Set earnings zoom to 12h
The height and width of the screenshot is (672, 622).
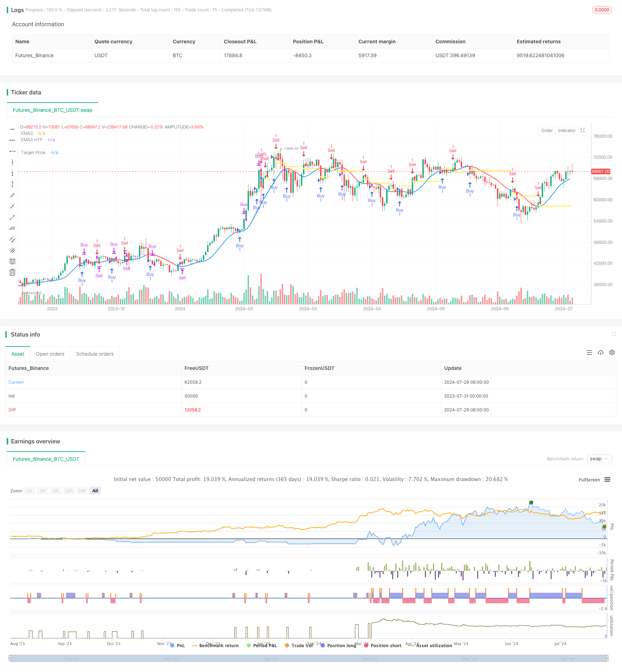point(69,491)
